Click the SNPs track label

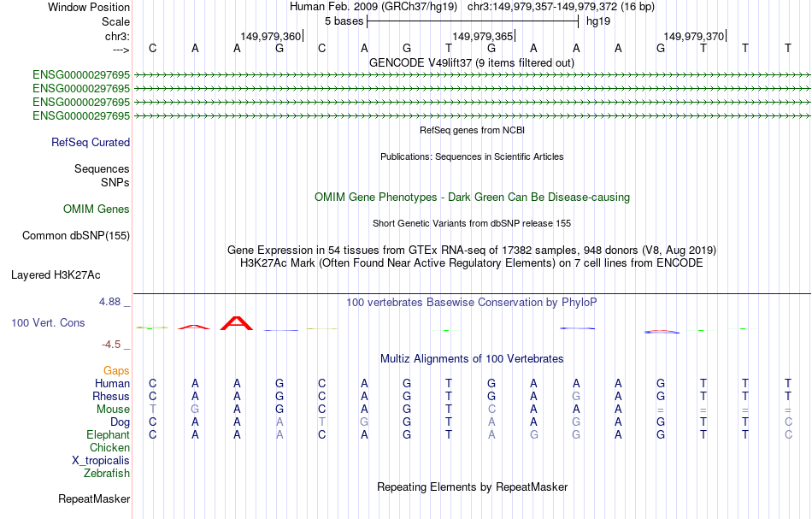[x=115, y=182]
